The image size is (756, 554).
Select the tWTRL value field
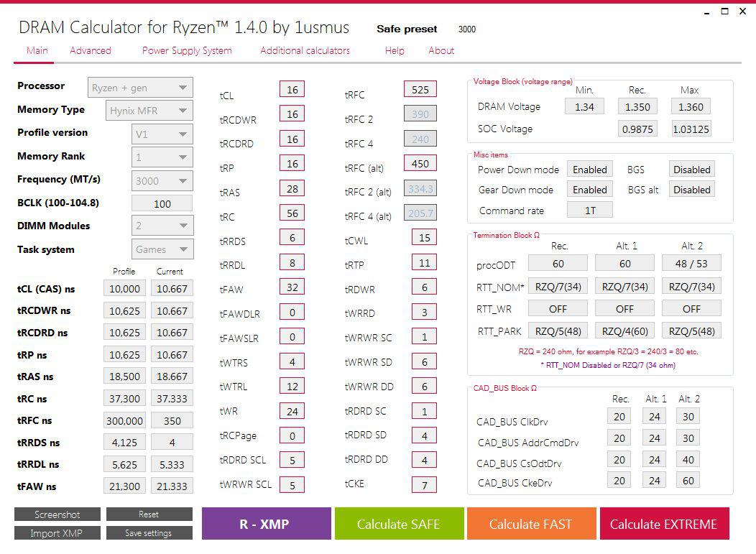point(292,386)
